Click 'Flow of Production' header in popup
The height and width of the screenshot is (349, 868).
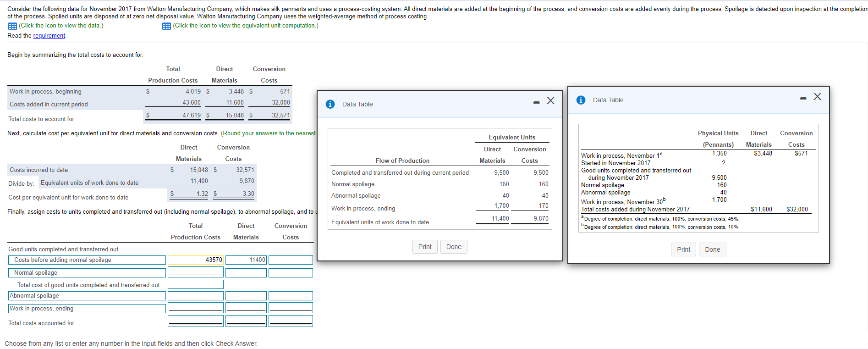coord(402,161)
